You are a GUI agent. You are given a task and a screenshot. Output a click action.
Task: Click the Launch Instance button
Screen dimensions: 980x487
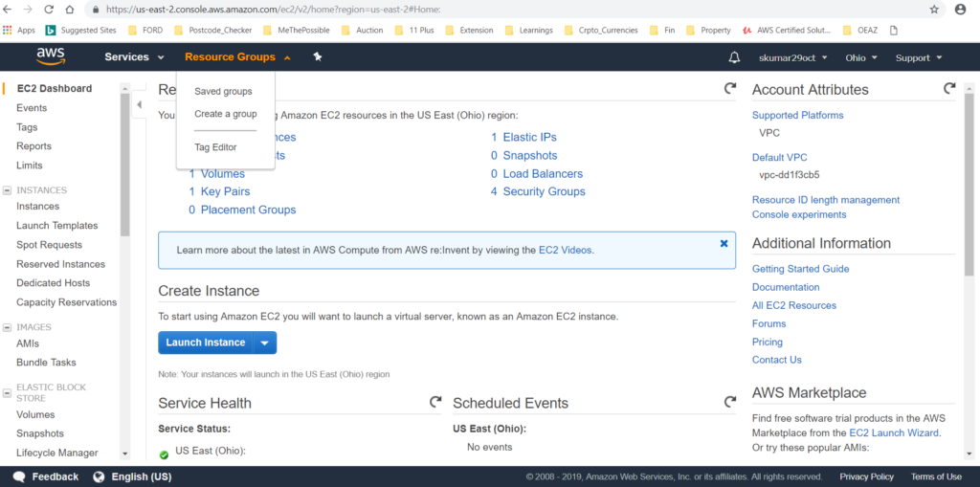point(206,343)
